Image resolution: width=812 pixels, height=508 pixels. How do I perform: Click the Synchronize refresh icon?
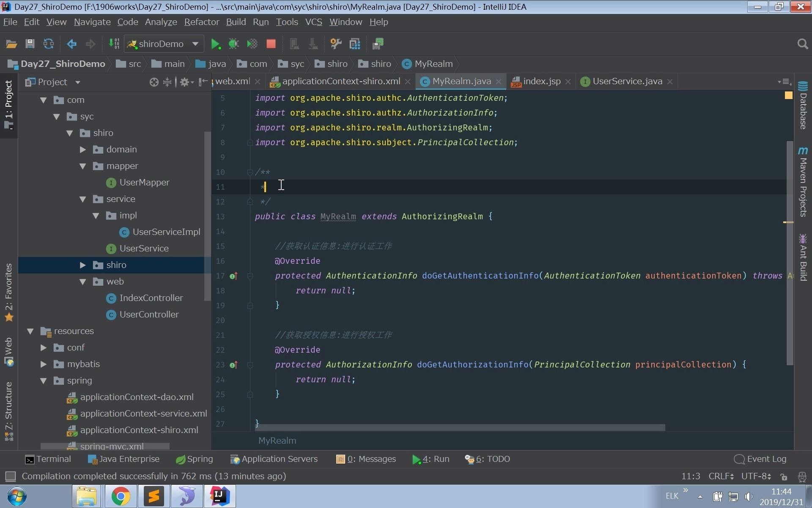click(49, 44)
